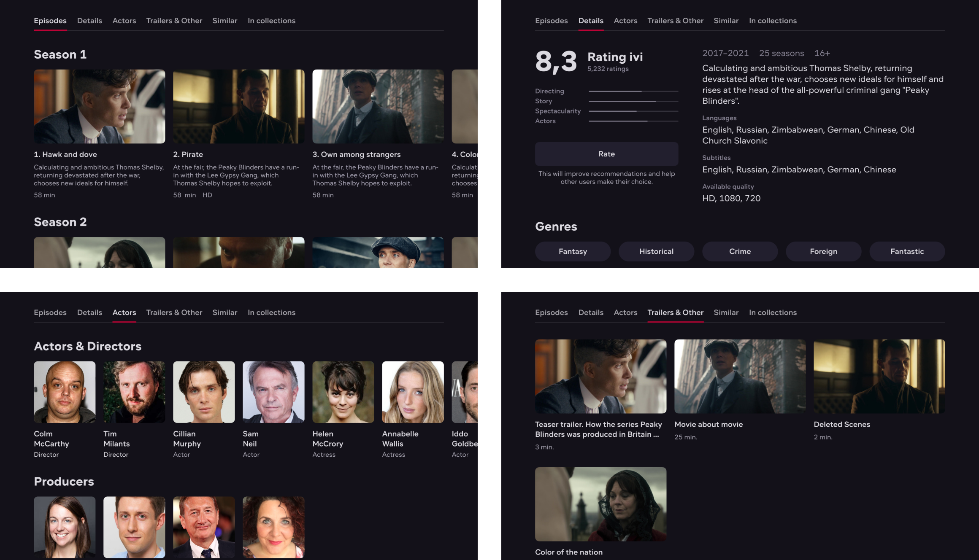Click the Story rating bar
The width and height of the screenshot is (979, 560).
tap(633, 101)
